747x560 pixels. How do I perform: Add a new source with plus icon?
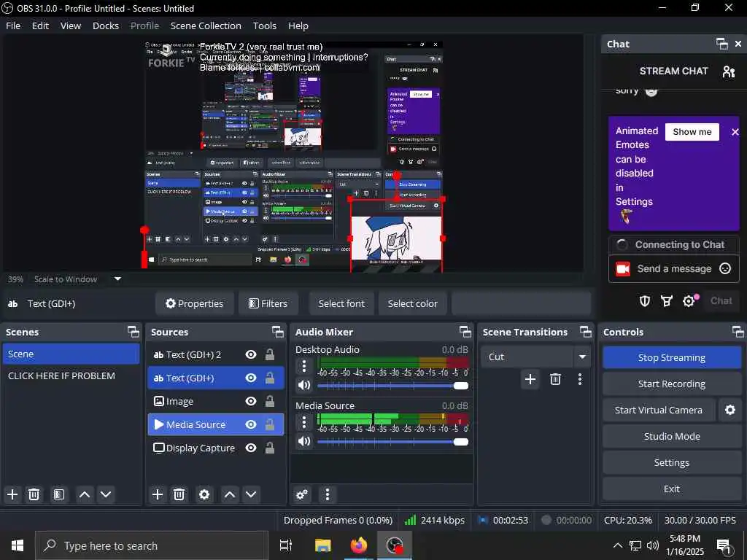point(158,494)
